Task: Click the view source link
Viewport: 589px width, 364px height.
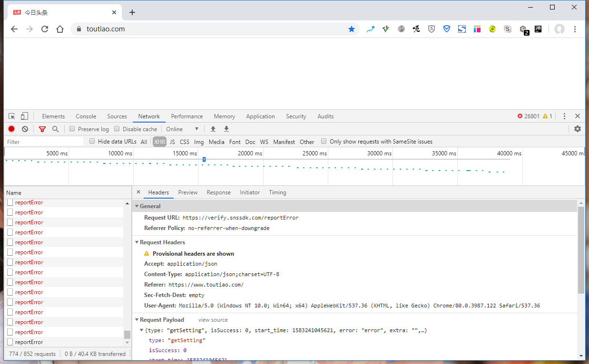Action: coord(213,320)
